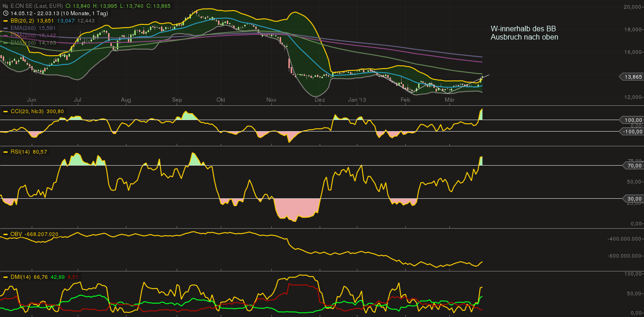Screen dimensions: 644x317
Task: Click the -400.000.000 OBV axis label
Action: coord(623,239)
